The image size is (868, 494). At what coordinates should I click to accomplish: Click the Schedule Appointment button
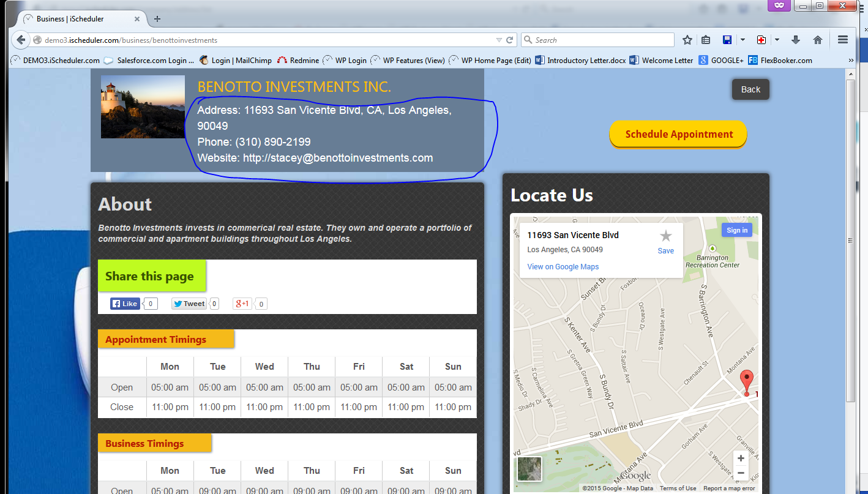pyautogui.click(x=678, y=134)
